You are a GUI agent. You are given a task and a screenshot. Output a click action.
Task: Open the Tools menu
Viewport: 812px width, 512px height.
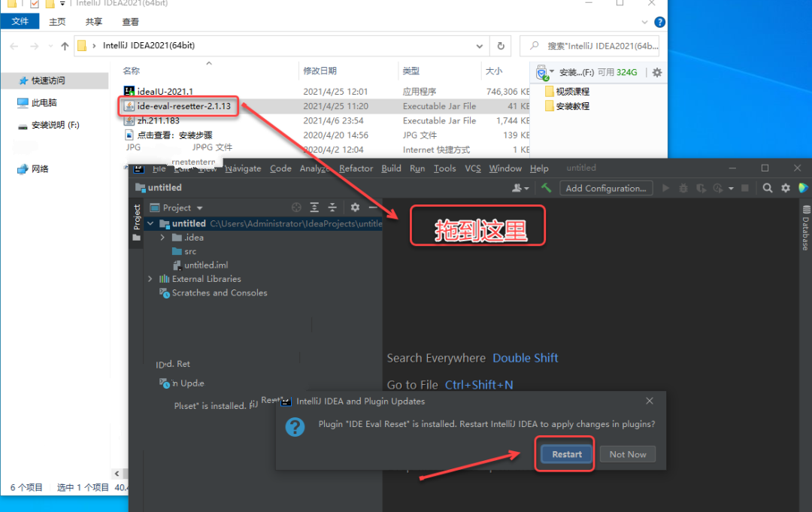(x=445, y=168)
